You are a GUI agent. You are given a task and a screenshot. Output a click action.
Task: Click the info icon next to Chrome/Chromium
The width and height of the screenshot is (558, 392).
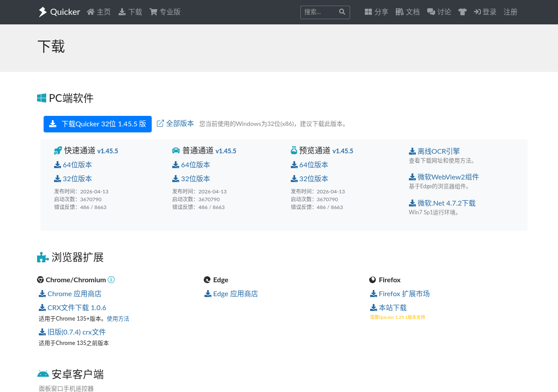[x=111, y=280]
